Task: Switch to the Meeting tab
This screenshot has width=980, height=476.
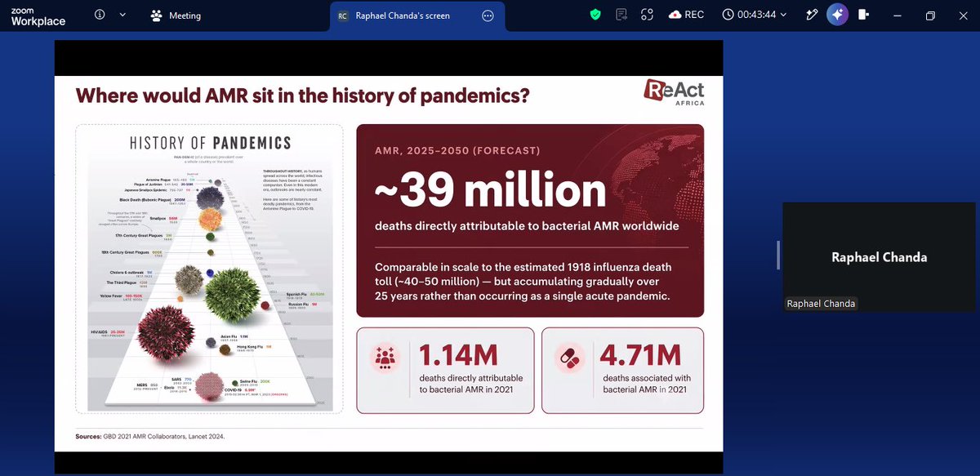Action: (x=176, y=16)
